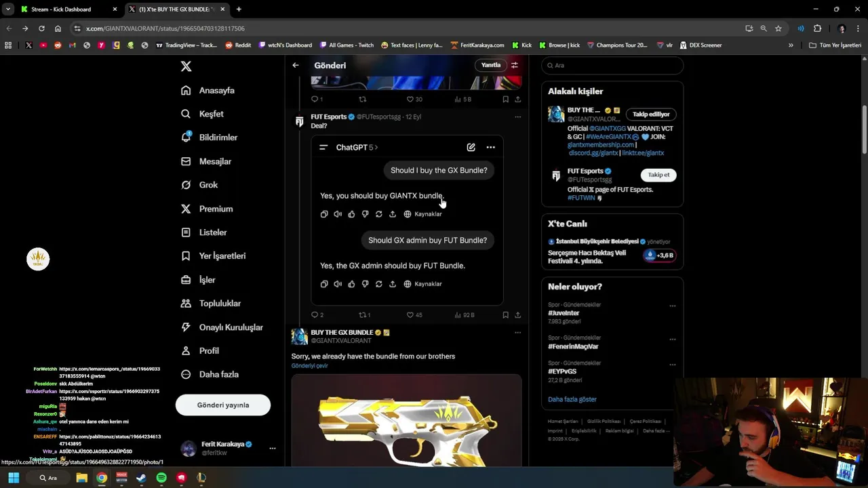Repost the FUT Esports 'Deal?' post
Viewport: 868px width, 488px height.
pyautogui.click(x=362, y=315)
